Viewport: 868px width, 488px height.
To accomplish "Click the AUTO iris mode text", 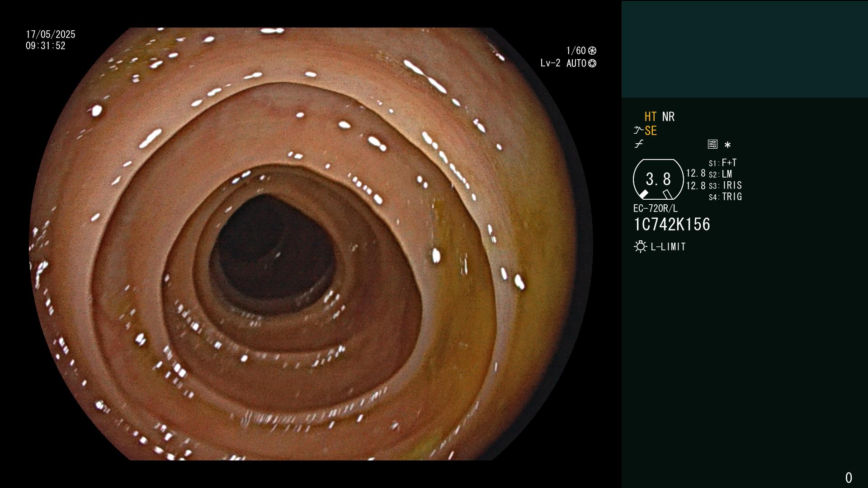I will 576,63.
